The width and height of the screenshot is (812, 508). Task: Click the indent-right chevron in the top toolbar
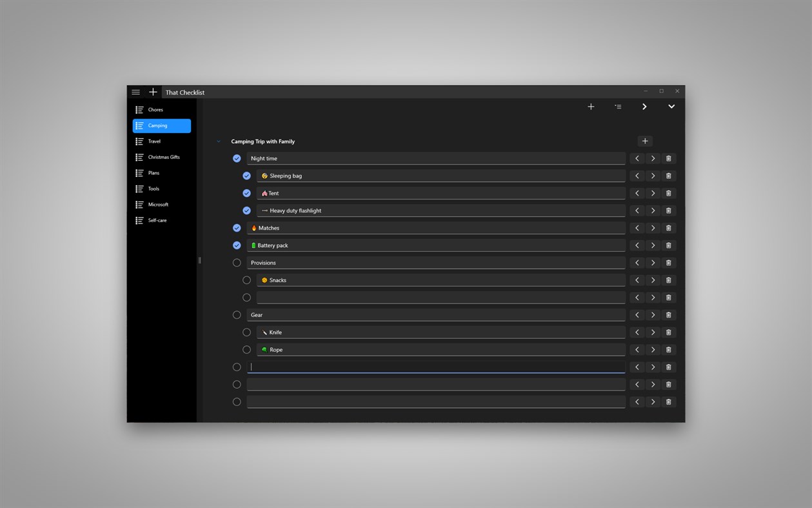[x=644, y=107]
